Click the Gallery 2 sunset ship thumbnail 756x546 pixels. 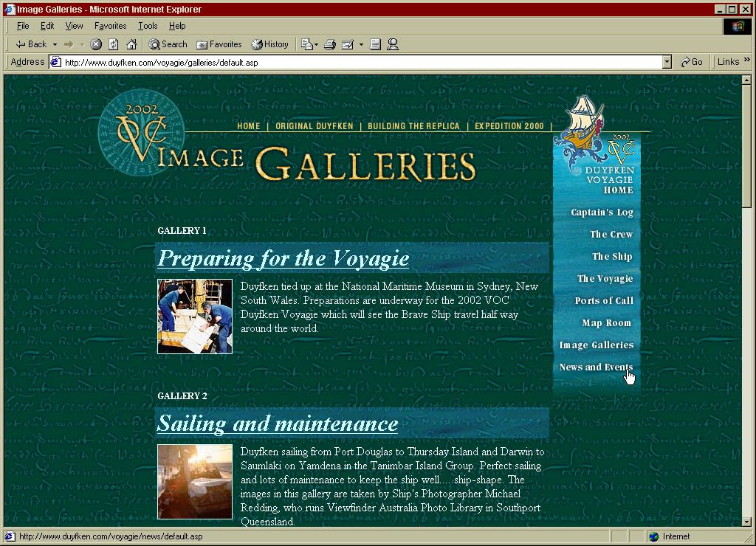point(195,482)
